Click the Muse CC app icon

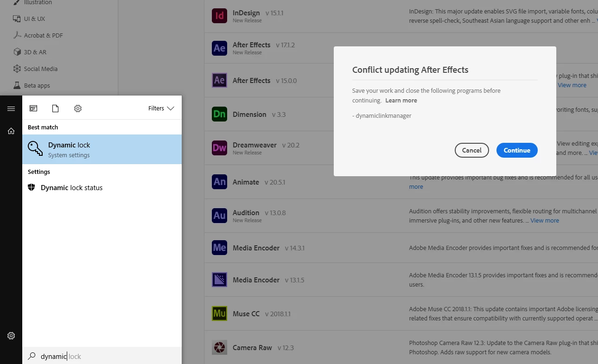pos(219,313)
